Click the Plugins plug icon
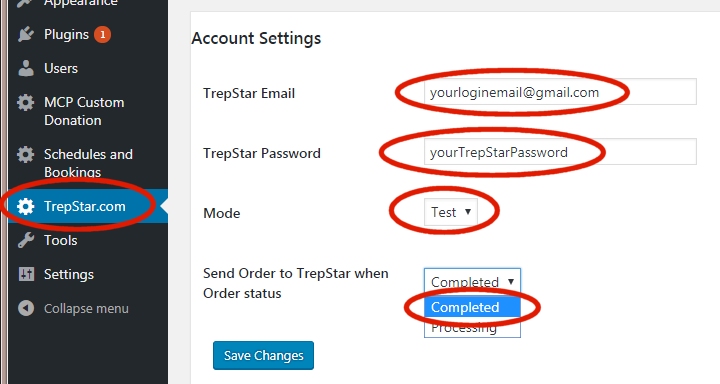The image size is (720, 384). [x=26, y=34]
